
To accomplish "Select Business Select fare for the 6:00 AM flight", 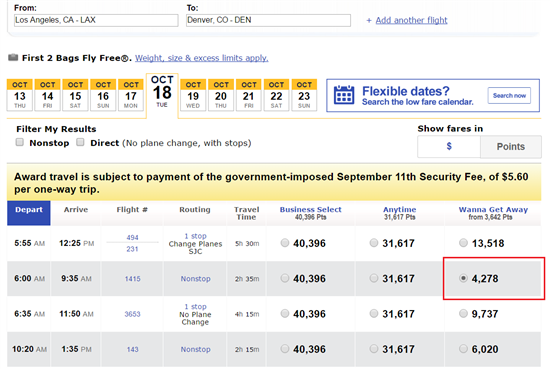I will [x=285, y=278].
